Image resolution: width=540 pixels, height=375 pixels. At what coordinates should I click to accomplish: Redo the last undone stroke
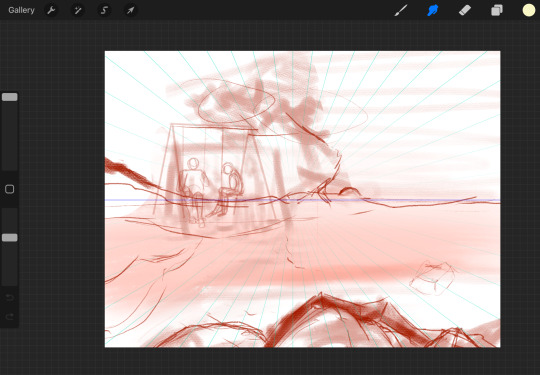click(10, 316)
